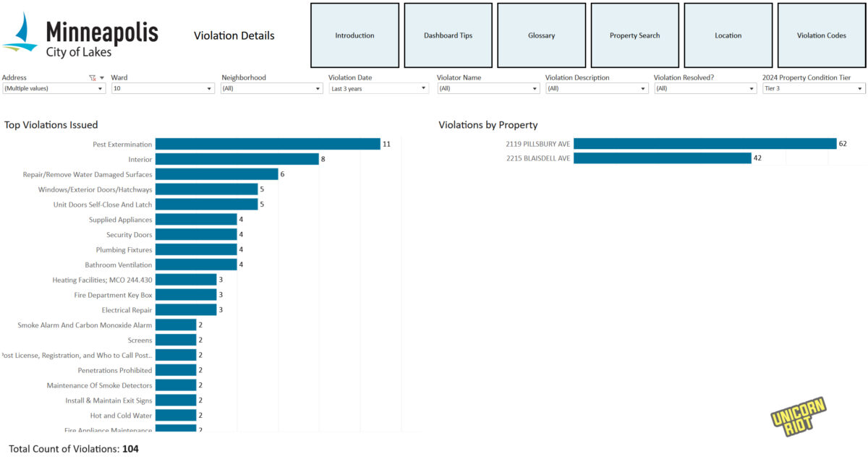Screen dimensions: 868x459
Task: Open the Dashboard Tips page
Action: click(448, 35)
